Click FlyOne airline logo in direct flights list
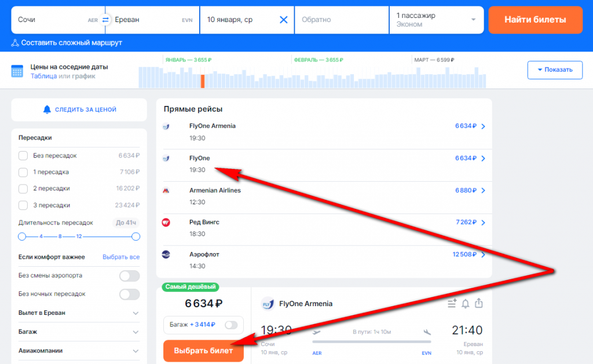Viewport: 593px width, 364px height. [x=166, y=159]
